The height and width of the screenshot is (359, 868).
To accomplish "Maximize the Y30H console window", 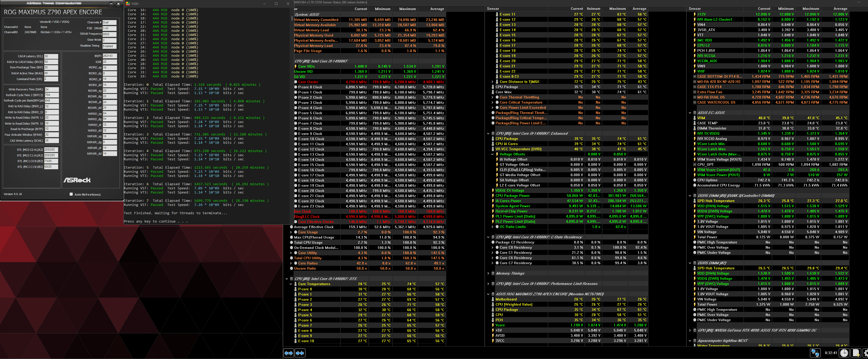I will (x=276, y=4).
